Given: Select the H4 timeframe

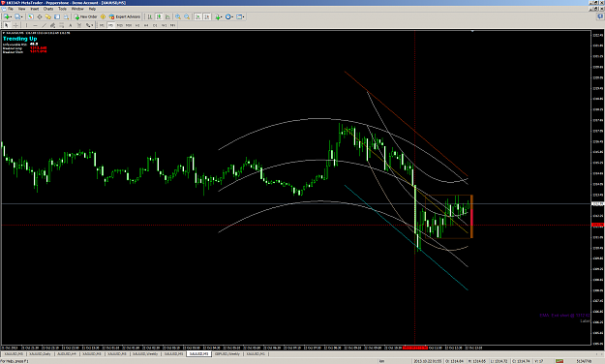Looking at the screenshot, I should click(x=146, y=25).
